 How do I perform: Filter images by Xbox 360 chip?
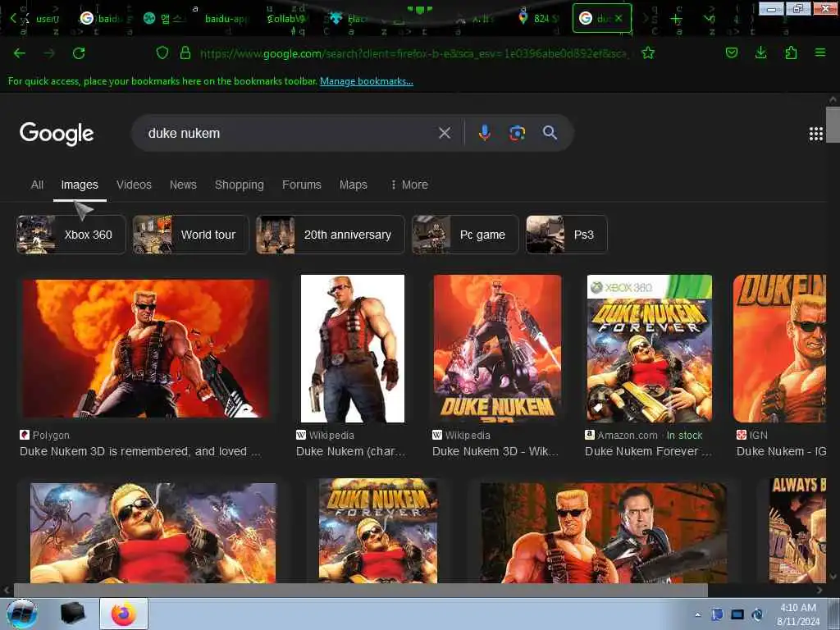click(x=71, y=235)
